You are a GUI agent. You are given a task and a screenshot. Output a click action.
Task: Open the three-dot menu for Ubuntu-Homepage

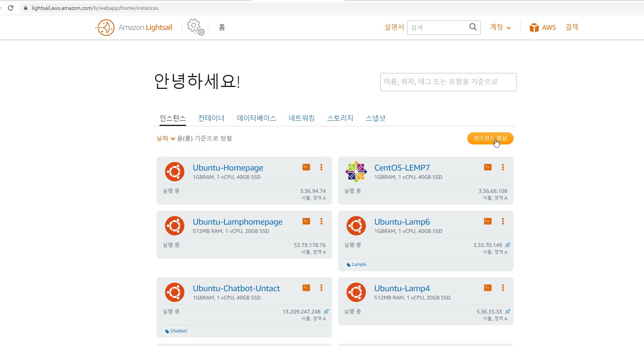pos(321,167)
